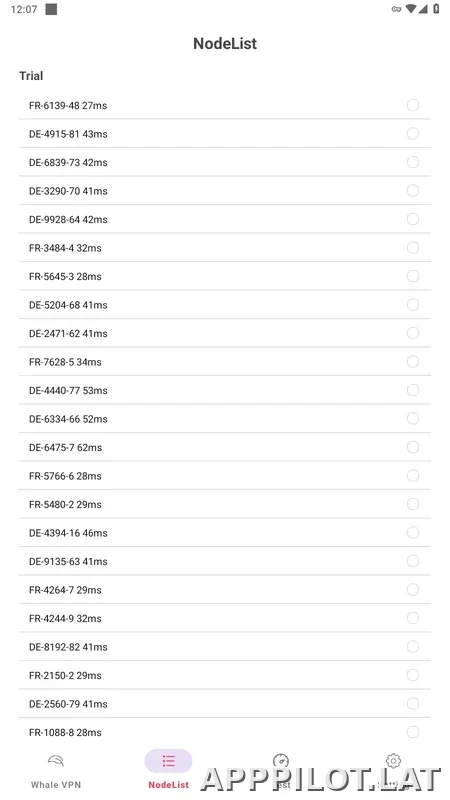Pick the FR-7628-5 34ms node row
This screenshot has width=450, height=800.
(x=225, y=362)
